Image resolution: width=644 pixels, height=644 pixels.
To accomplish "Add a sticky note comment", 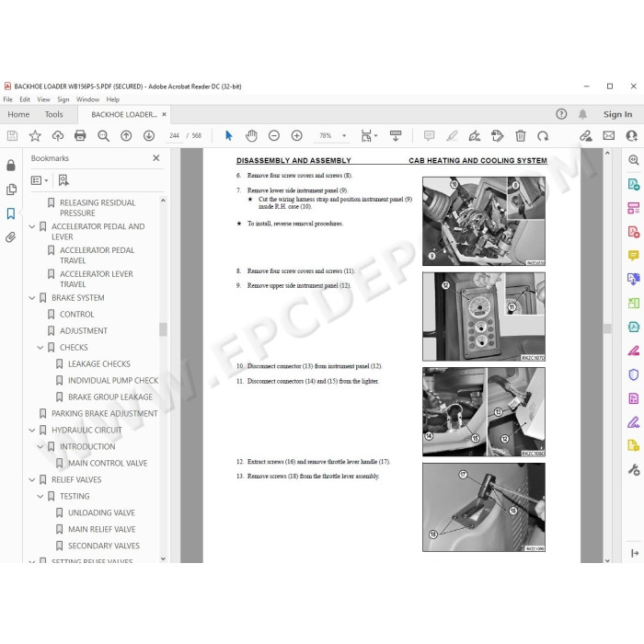I will coord(429,135).
